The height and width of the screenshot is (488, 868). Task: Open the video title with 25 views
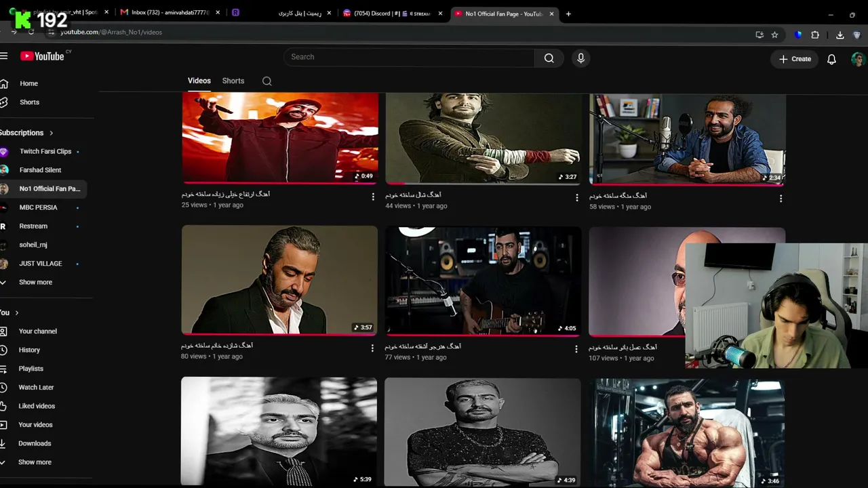click(226, 195)
